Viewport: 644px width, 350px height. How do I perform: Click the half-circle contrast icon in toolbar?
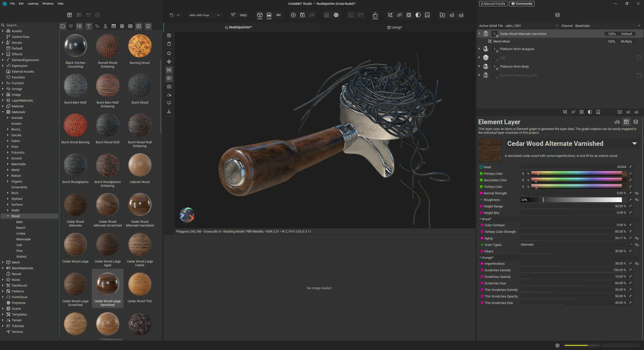(418, 15)
